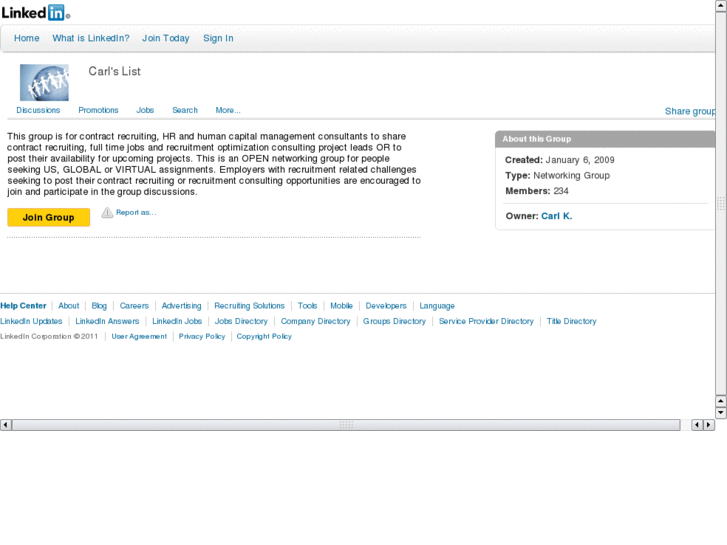Viewport: 727px width, 545px height.
Task: Click the Tools footer link
Action: [307, 306]
